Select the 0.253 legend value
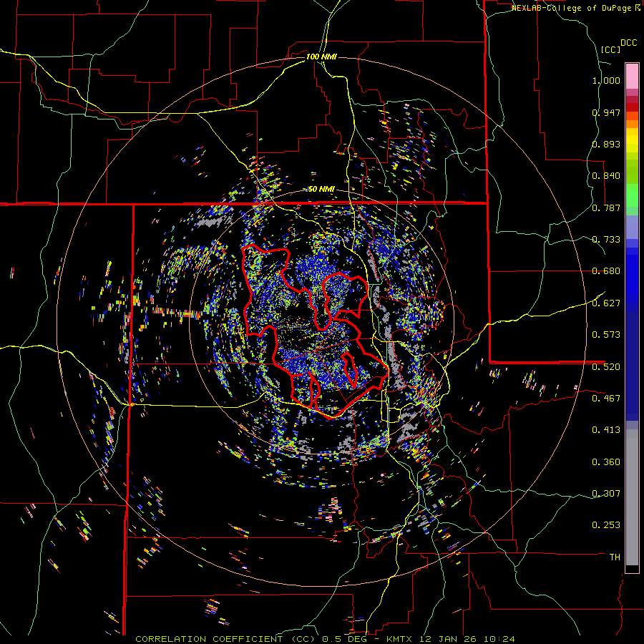The height and width of the screenshot is (644, 644). (606, 525)
